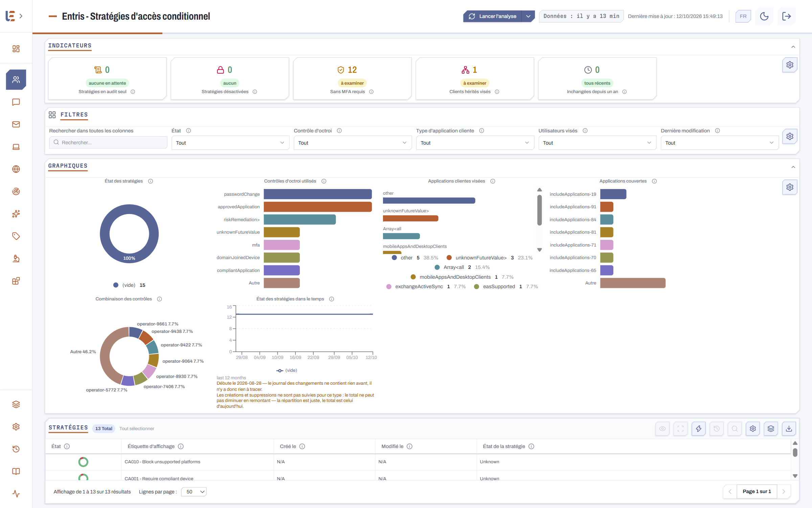Click the download icon in Stratégies toolbar
Viewport: 812px width, 508px height.
point(789,429)
